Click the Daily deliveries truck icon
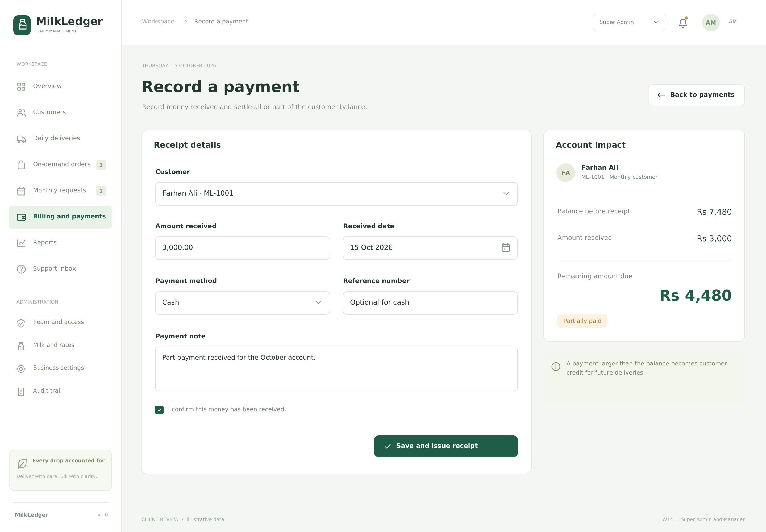 [21, 139]
